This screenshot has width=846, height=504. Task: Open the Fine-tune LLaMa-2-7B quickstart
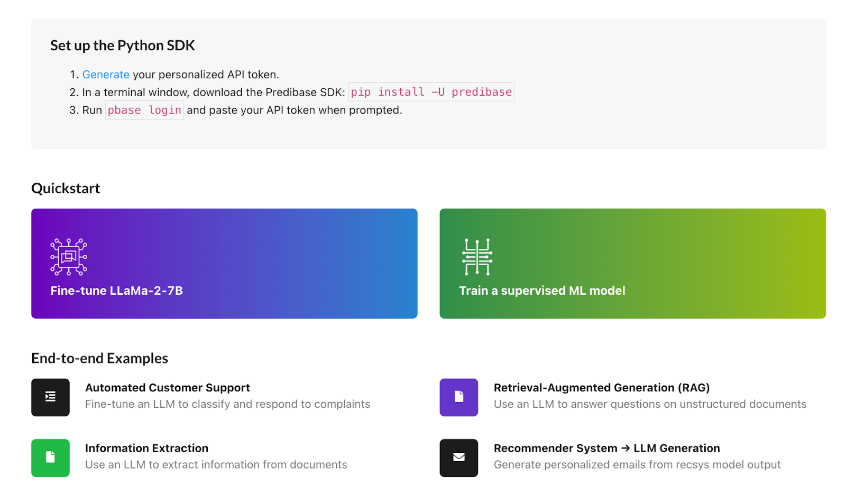224,263
